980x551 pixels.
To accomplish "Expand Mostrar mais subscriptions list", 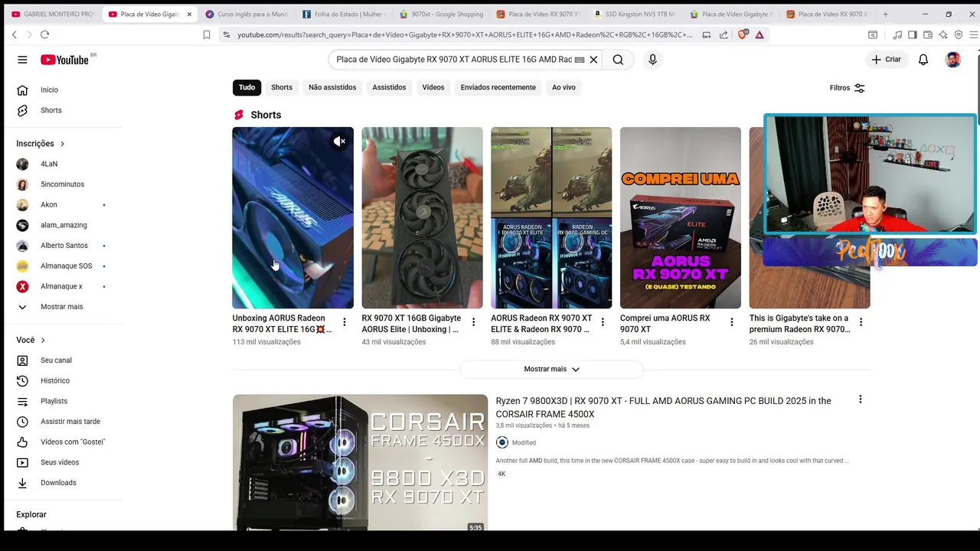I will click(x=60, y=307).
